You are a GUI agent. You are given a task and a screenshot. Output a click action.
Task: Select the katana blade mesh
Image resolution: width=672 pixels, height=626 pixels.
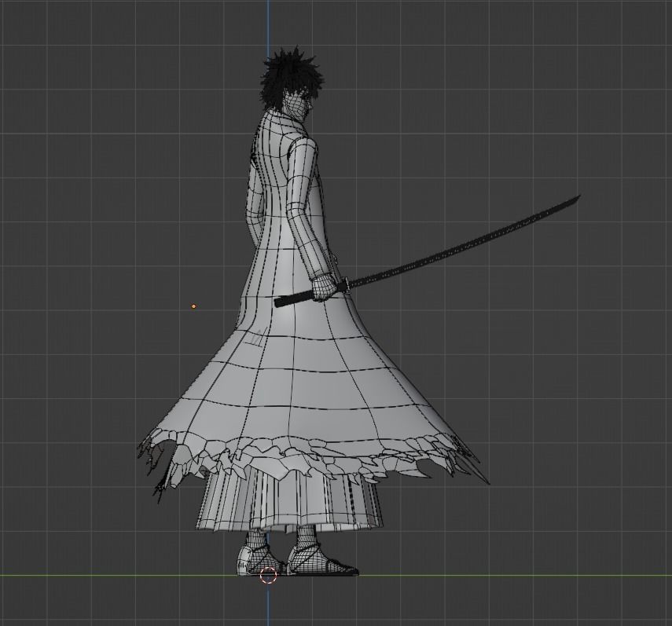(x=465, y=241)
